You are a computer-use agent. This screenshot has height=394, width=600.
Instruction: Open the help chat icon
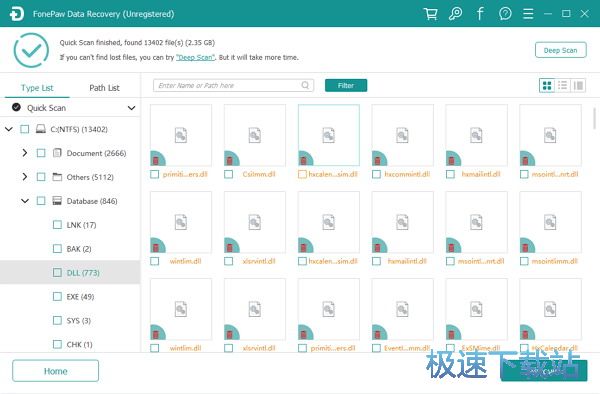coord(505,14)
